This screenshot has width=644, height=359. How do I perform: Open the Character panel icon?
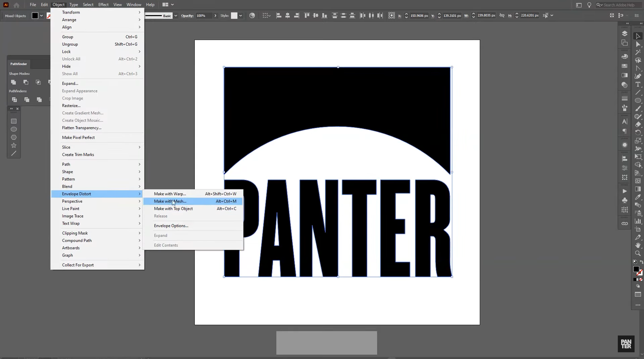[624, 121]
